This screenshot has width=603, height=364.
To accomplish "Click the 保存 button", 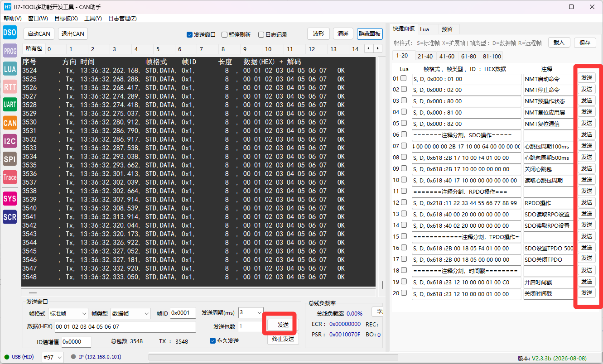I will (585, 43).
